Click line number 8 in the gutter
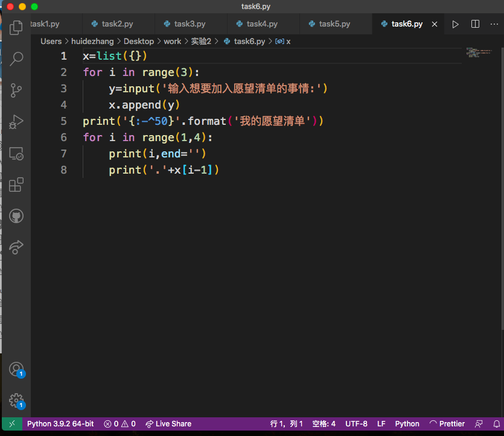 point(63,170)
